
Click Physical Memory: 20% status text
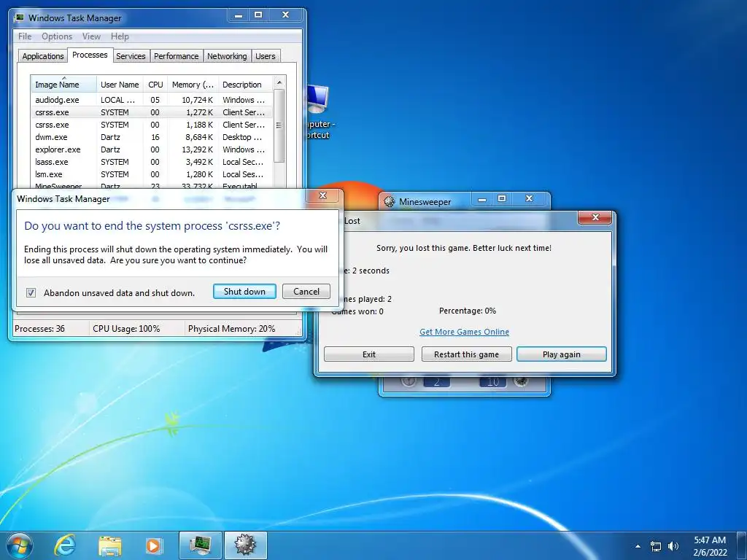click(231, 329)
